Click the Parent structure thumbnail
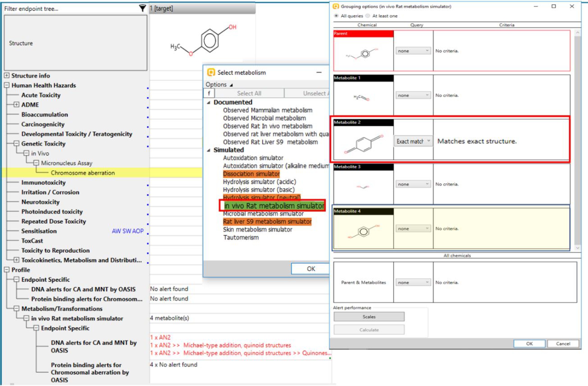 click(363, 54)
